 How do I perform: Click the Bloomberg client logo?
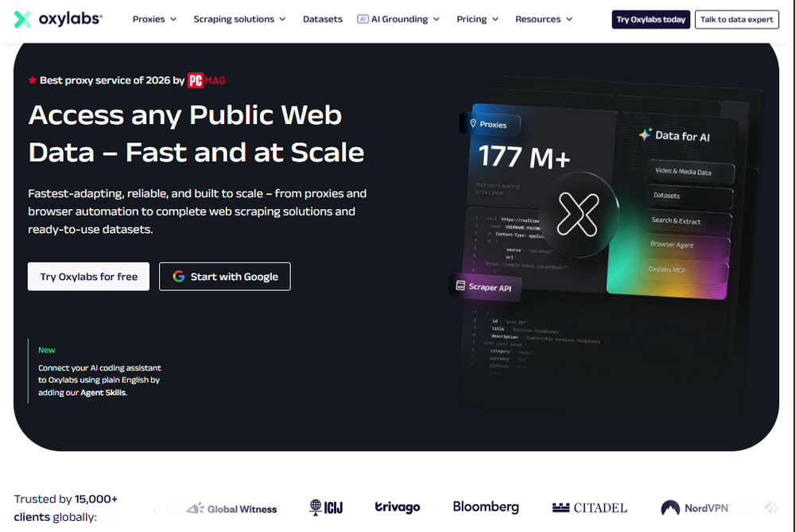(x=486, y=507)
